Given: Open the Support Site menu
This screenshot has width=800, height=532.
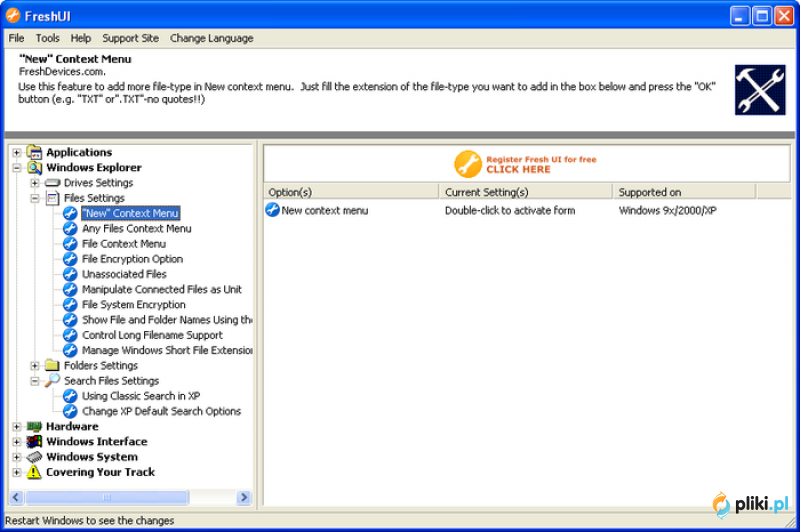Looking at the screenshot, I should point(130,38).
